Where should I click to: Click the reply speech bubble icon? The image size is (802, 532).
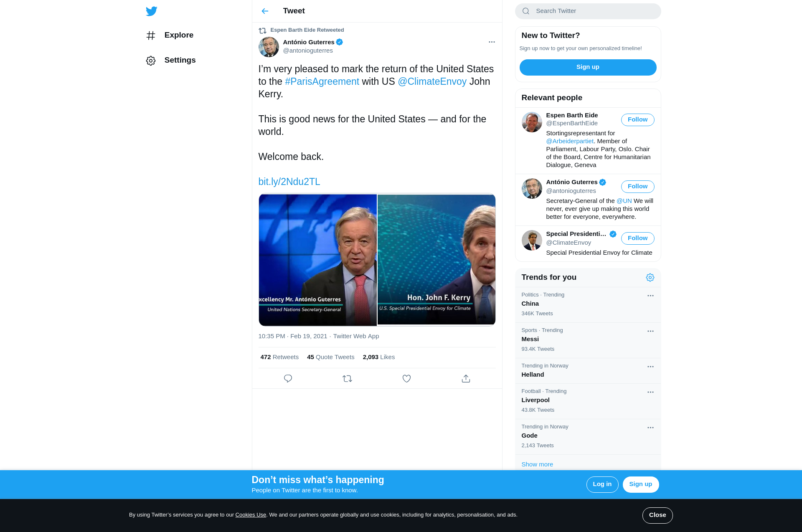coord(288,378)
